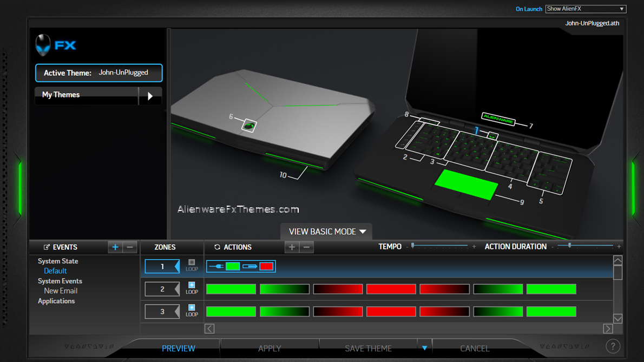Open Save Theme dropdown arrow
This screenshot has width=644, height=362.
[425, 348]
